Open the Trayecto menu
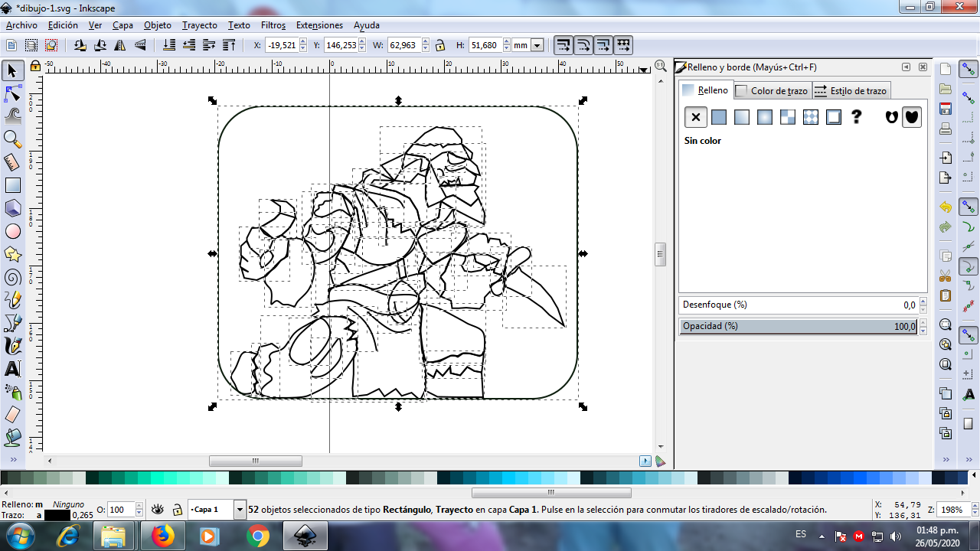 click(200, 25)
